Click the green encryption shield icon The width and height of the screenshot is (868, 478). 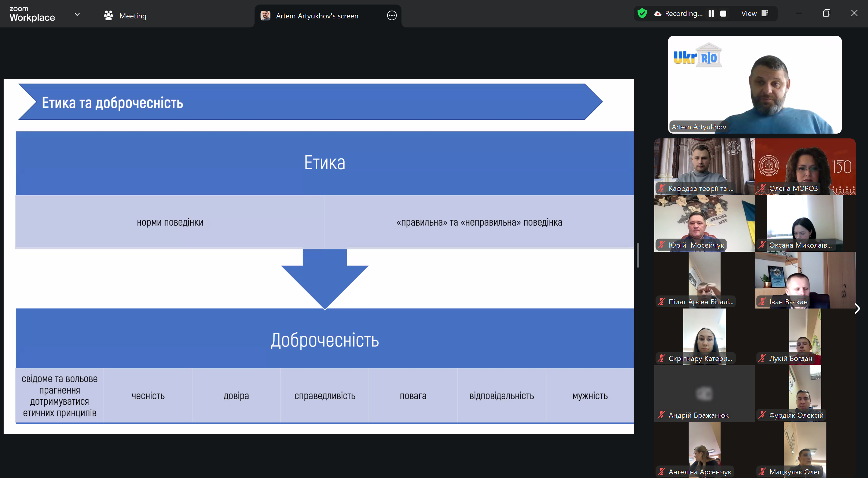coord(642,14)
